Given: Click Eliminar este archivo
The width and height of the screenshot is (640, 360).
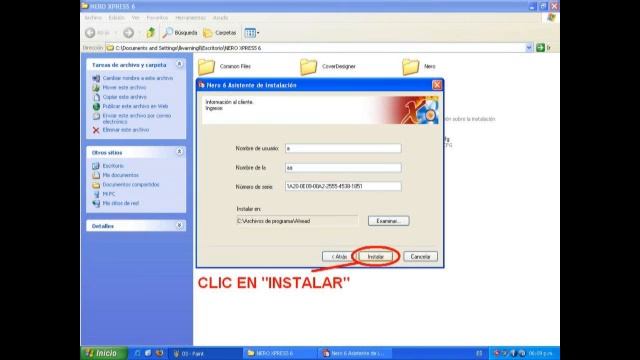Looking at the screenshot, I should tap(126, 130).
